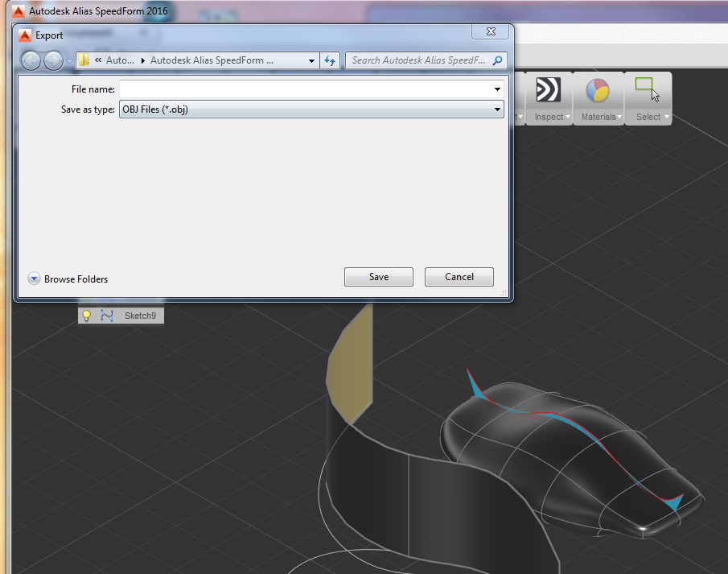Open the File name dropdown arrow
The width and height of the screenshot is (728, 574).
coord(497,89)
